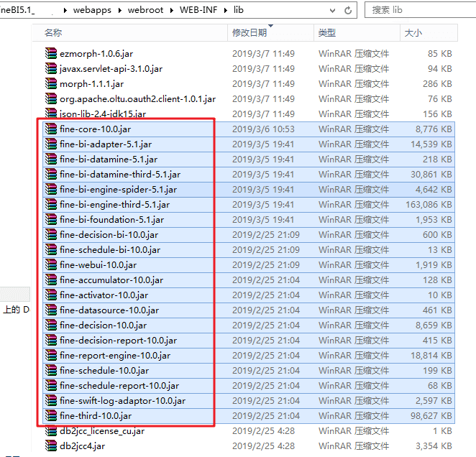Viewport: 476px width, 457px height.
Task: Click the 搜索 lib search box
Action: pos(421,10)
